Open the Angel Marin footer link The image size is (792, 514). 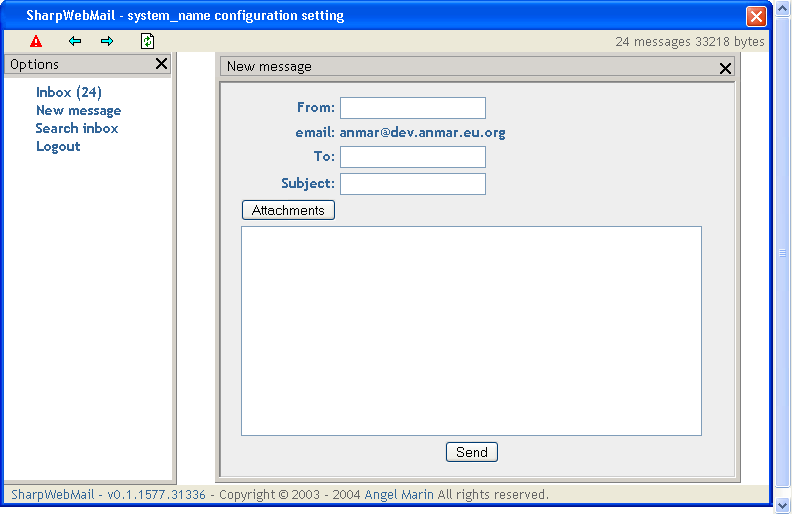click(399, 494)
